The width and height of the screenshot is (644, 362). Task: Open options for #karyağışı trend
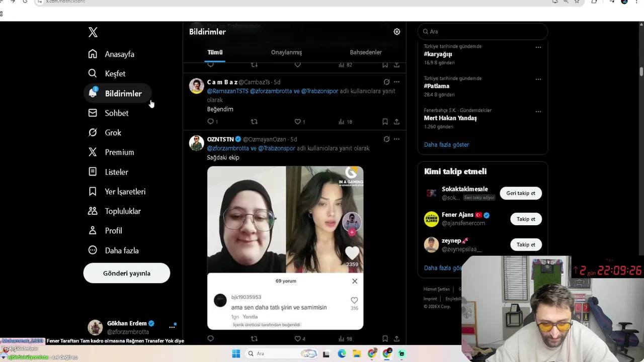538,47
